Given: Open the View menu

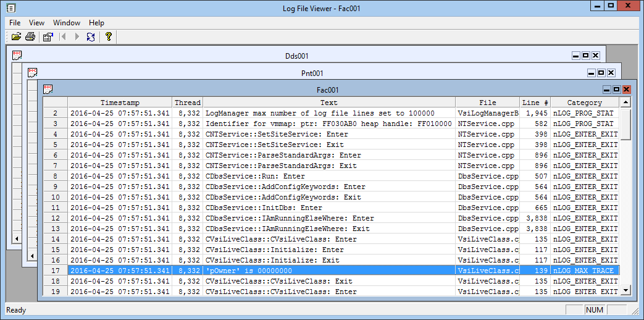Looking at the screenshot, I should 36,23.
